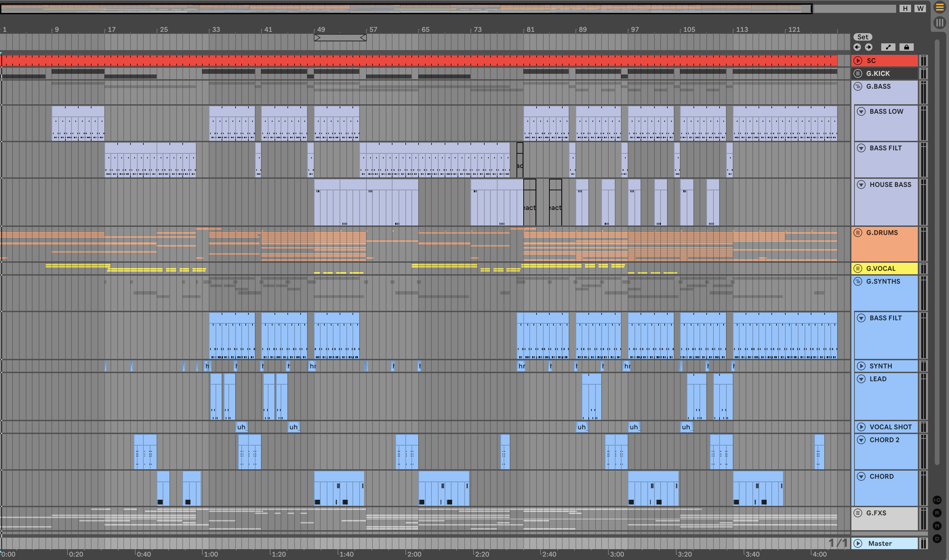Click the SC track play icon
The width and height of the screenshot is (949, 560).
click(858, 61)
